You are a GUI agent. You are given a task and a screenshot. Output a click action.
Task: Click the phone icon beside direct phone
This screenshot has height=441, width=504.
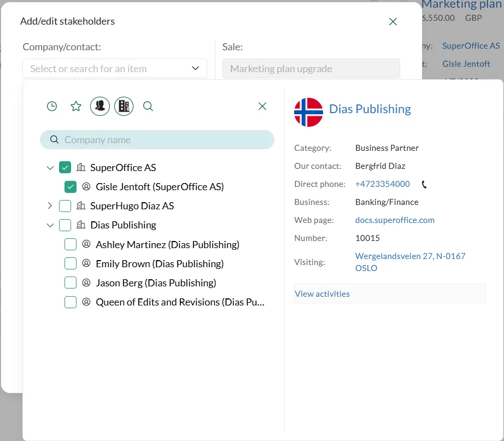[x=424, y=185]
